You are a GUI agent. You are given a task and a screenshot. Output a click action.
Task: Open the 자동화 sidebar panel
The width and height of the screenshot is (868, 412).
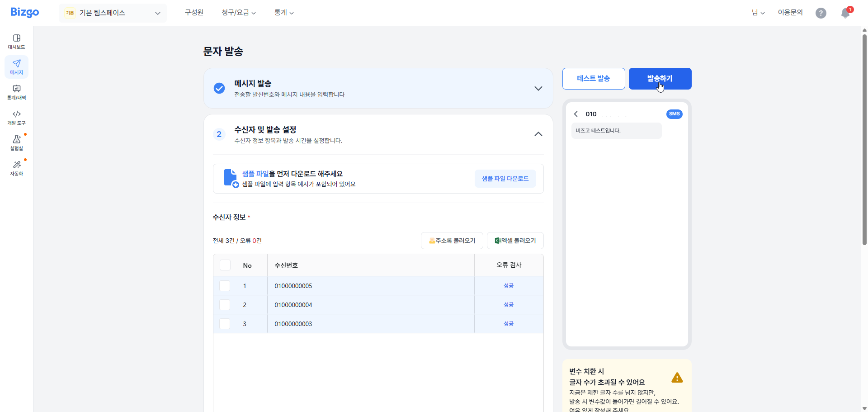click(16, 168)
